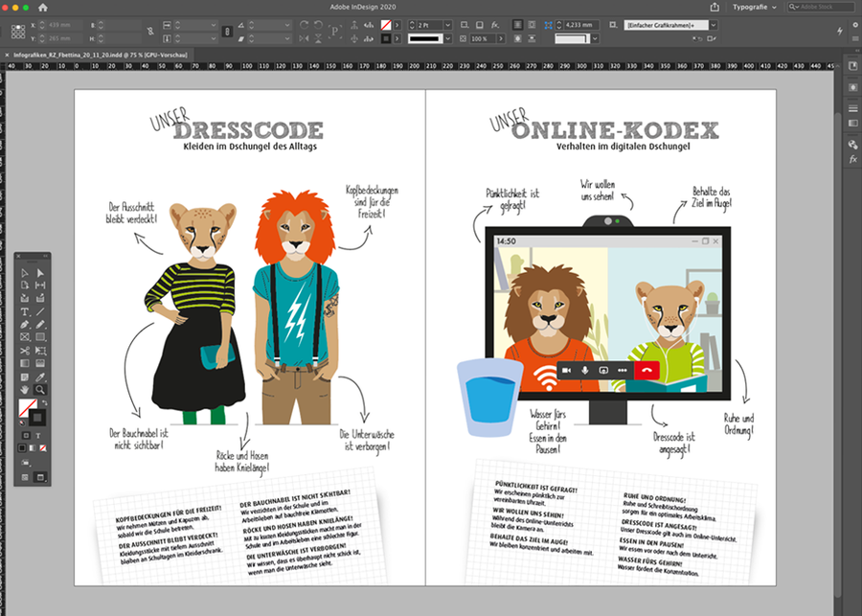The width and height of the screenshot is (862, 616).
Task: Click the share/export button at top
Action: point(715,7)
